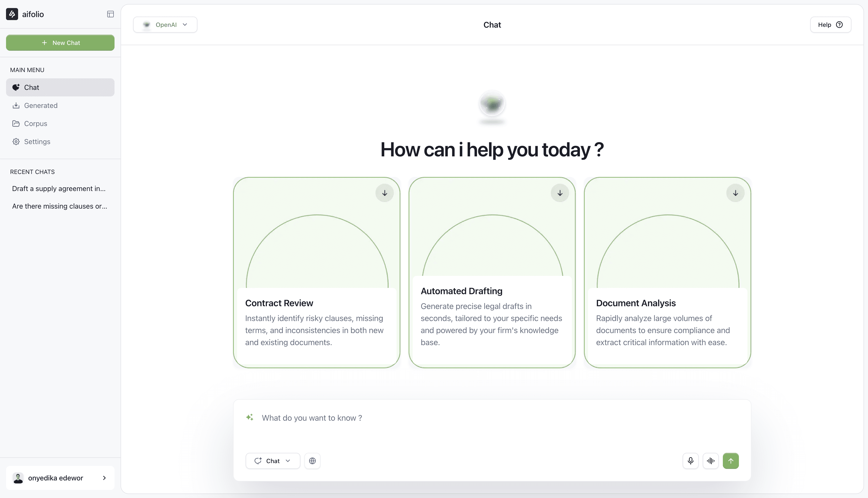This screenshot has height=498, width=868.
Task: Open the recent chat about missing clauses
Action: click(x=60, y=206)
